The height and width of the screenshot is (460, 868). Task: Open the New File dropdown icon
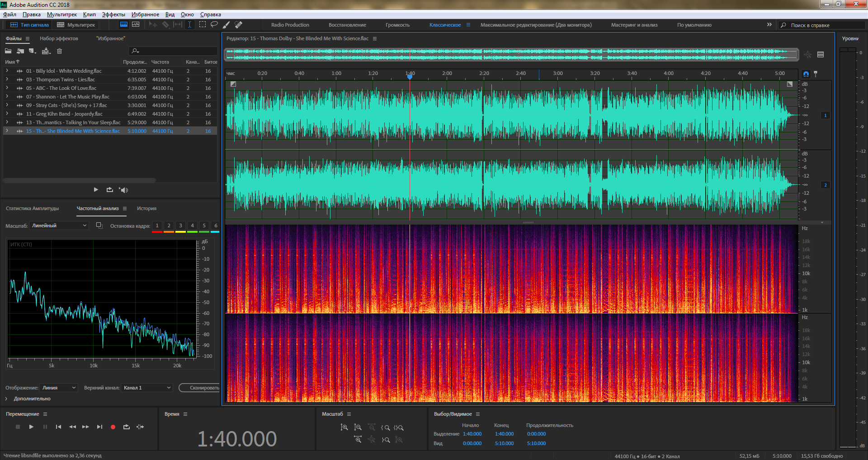coord(33,51)
